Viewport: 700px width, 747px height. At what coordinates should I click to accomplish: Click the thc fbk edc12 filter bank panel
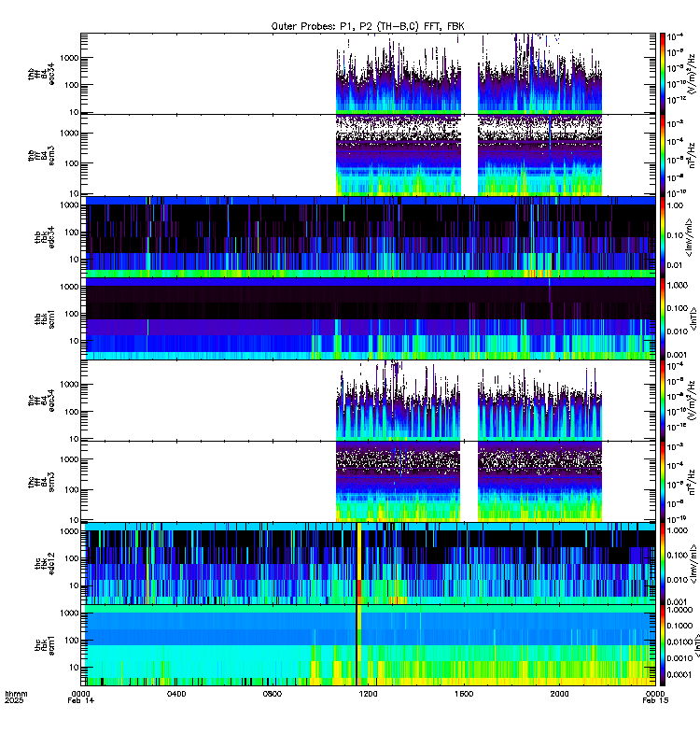point(368,563)
